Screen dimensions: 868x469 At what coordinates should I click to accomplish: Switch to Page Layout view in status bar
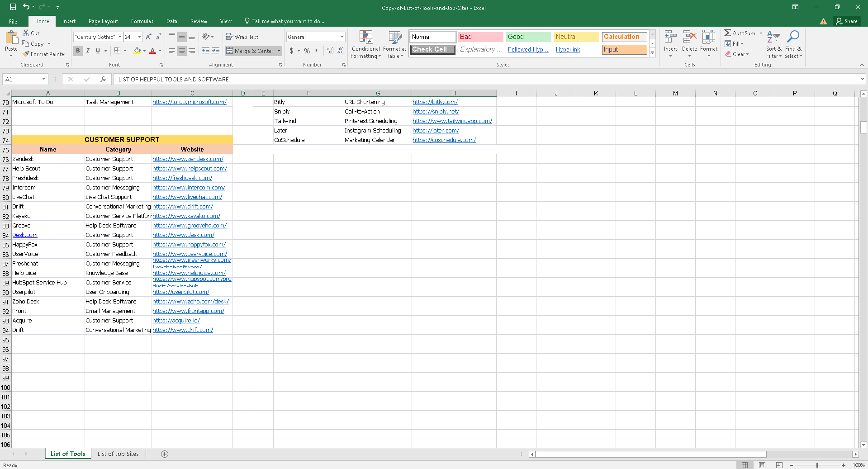tap(762, 465)
